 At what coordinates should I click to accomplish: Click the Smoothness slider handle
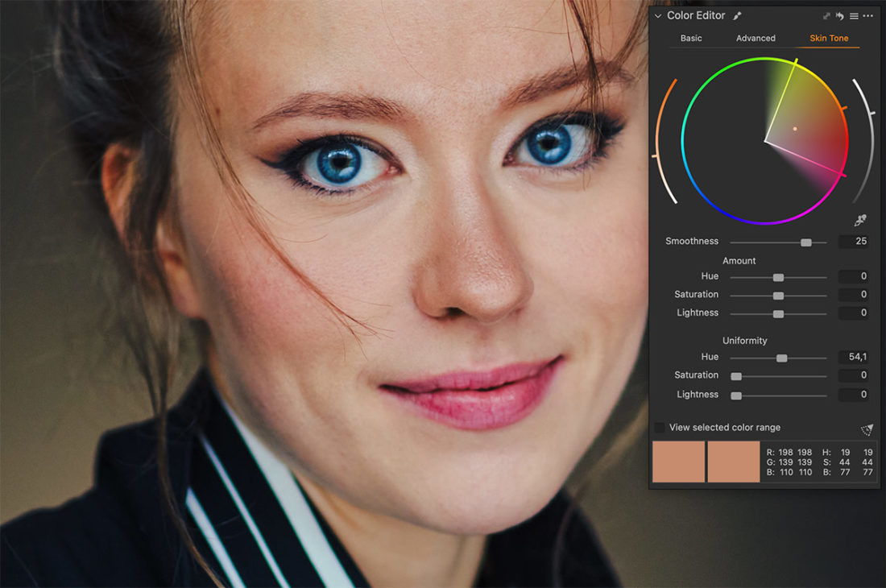805,242
